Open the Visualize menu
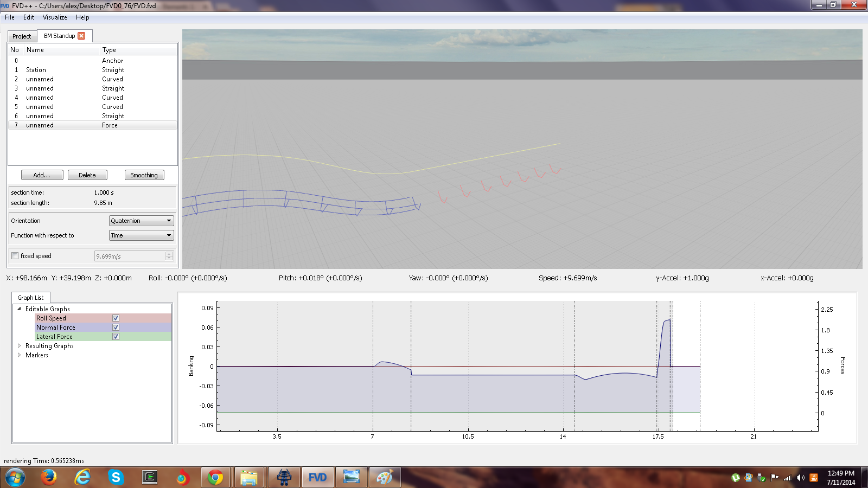 [x=55, y=17]
